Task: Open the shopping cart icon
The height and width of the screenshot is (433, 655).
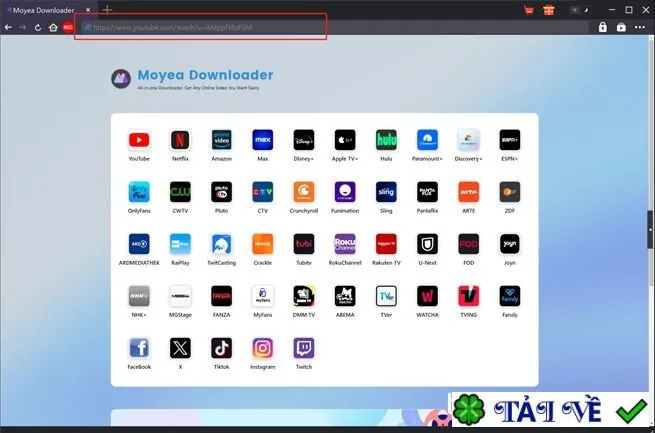Action: pyautogui.click(x=529, y=10)
